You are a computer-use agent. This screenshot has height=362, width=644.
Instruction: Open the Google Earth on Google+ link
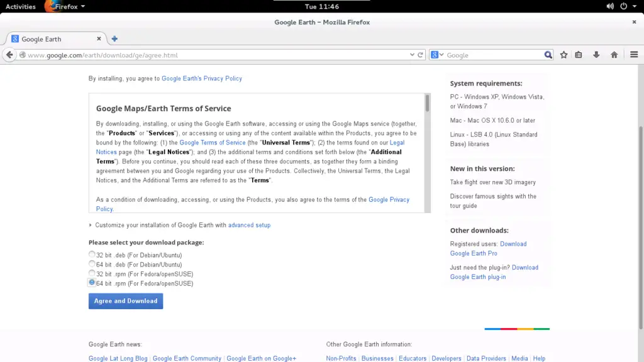click(261, 358)
